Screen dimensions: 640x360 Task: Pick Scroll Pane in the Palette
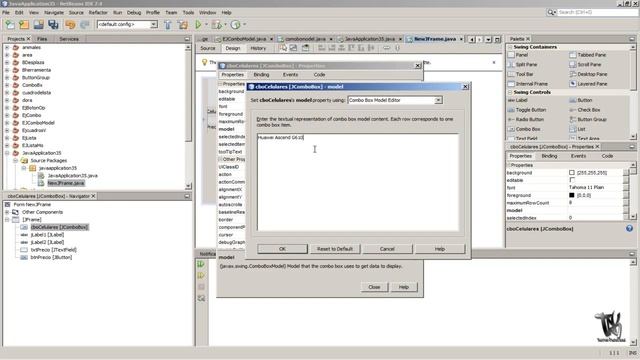tap(589, 64)
